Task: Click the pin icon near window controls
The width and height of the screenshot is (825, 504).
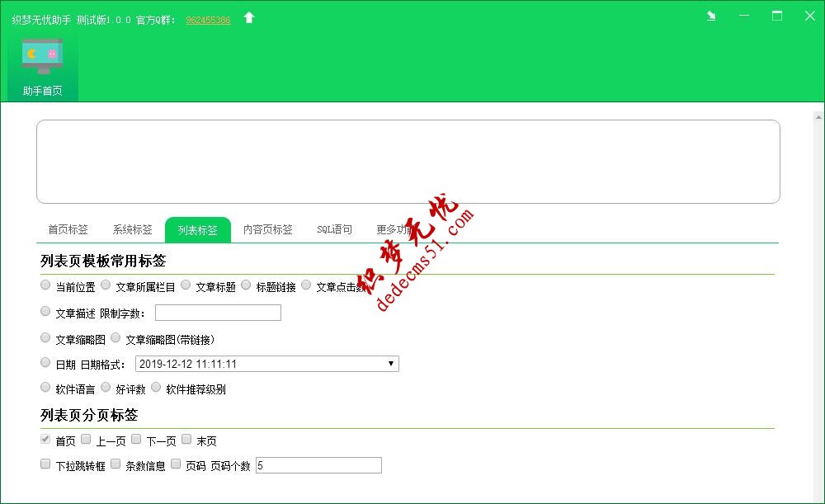Action: coord(710,15)
